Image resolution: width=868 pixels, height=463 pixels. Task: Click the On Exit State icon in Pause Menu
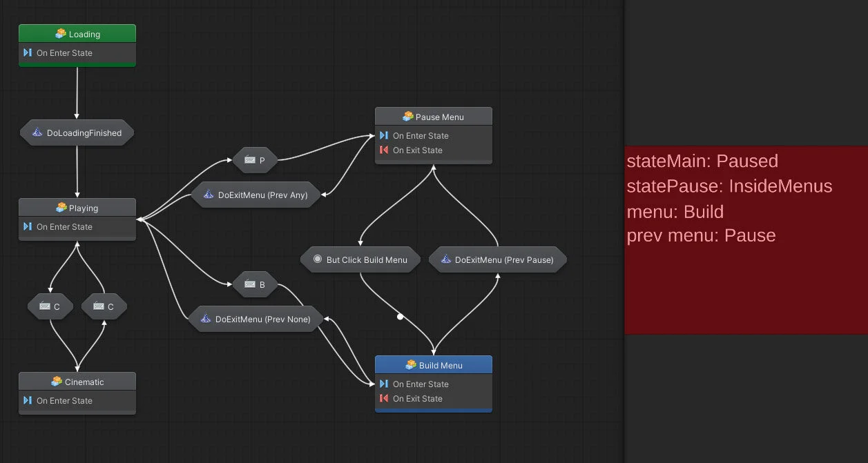tap(385, 150)
